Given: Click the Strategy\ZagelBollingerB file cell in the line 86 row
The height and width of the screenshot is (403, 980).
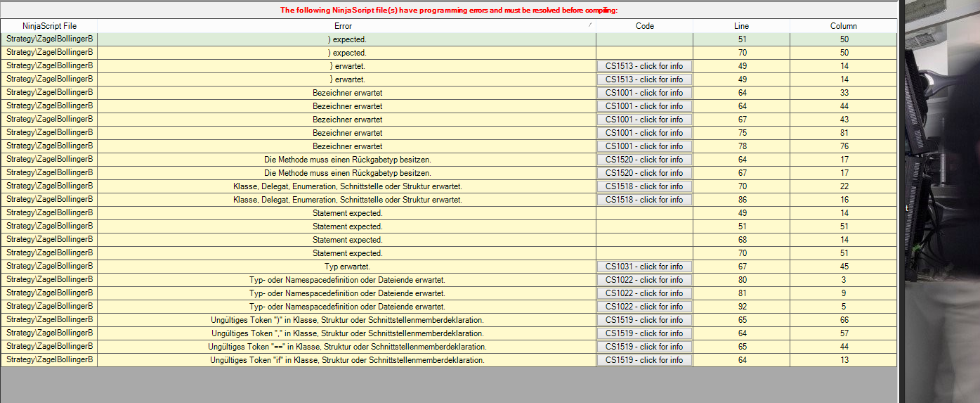Looking at the screenshot, I should click(49, 200).
